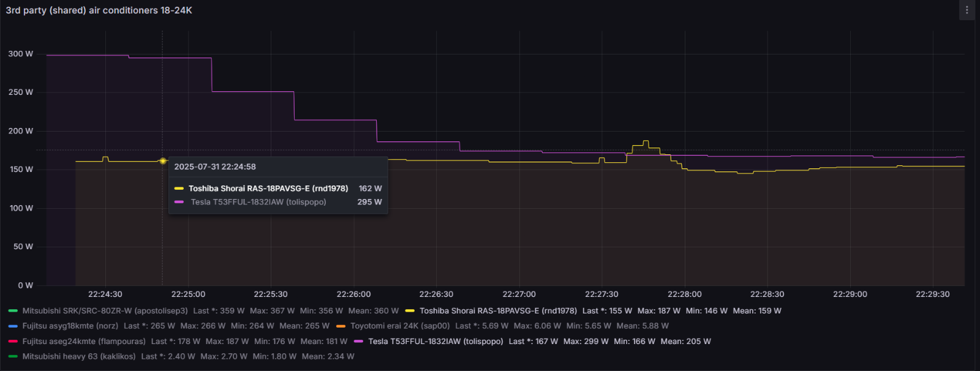
Task: Open the panel's three-dot menu
Action: tap(967, 10)
